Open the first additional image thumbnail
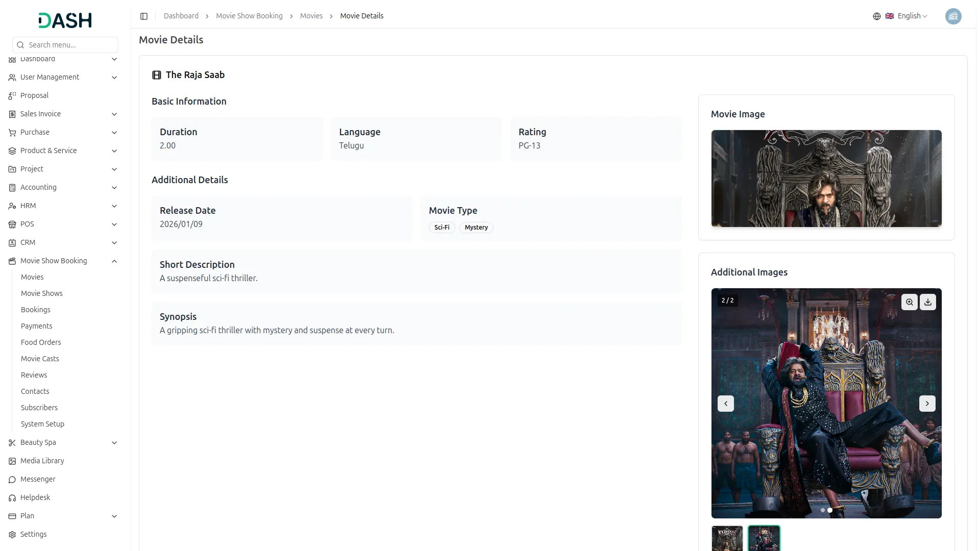Viewport: 980px width, 551px height. tap(727, 538)
